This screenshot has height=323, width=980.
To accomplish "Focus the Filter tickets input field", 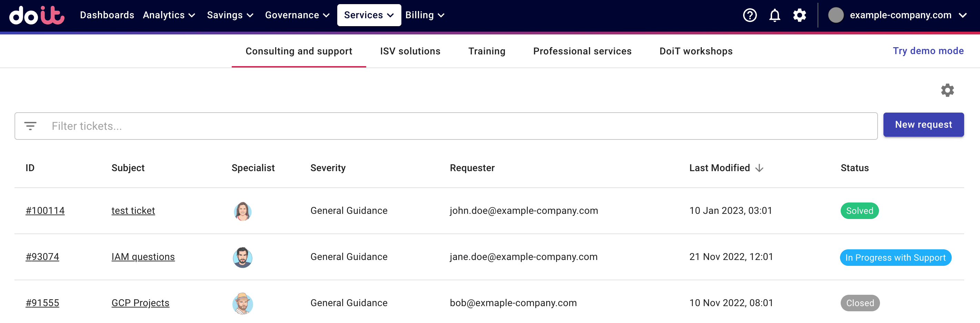I will (x=457, y=126).
